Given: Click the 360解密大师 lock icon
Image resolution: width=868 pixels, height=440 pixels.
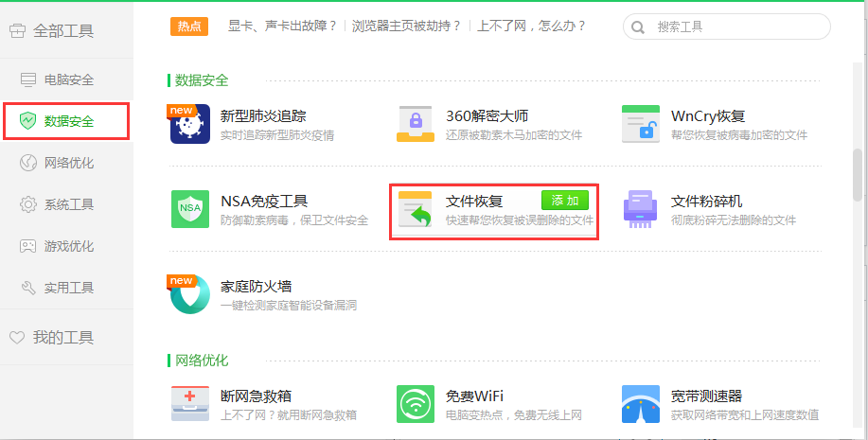Looking at the screenshot, I should [x=416, y=124].
